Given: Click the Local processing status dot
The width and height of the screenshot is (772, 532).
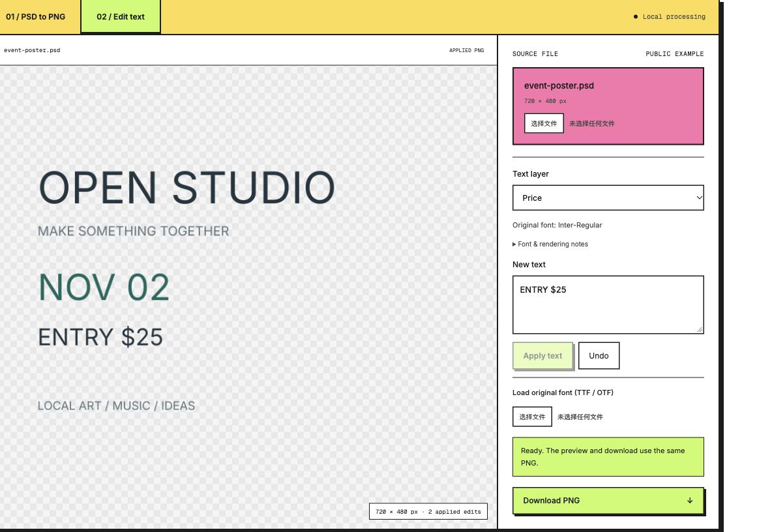Looking at the screenshot, I should tap(636, 17).
